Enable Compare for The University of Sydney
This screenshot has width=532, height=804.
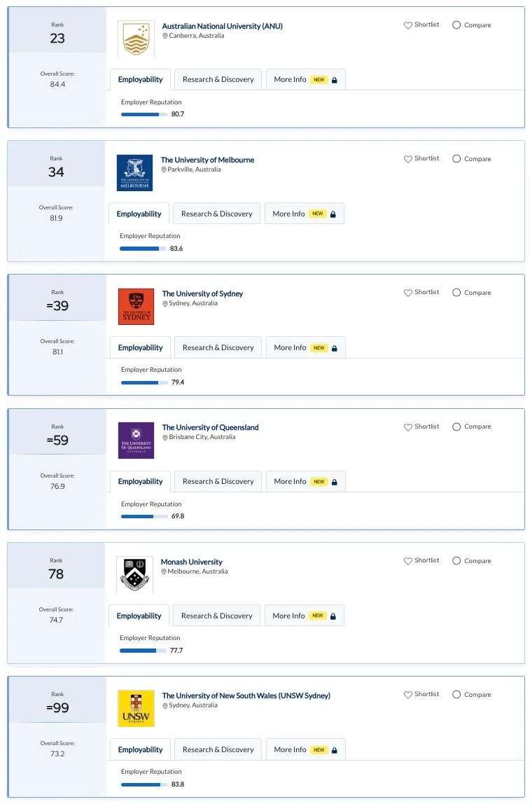(x=456, y=293)
